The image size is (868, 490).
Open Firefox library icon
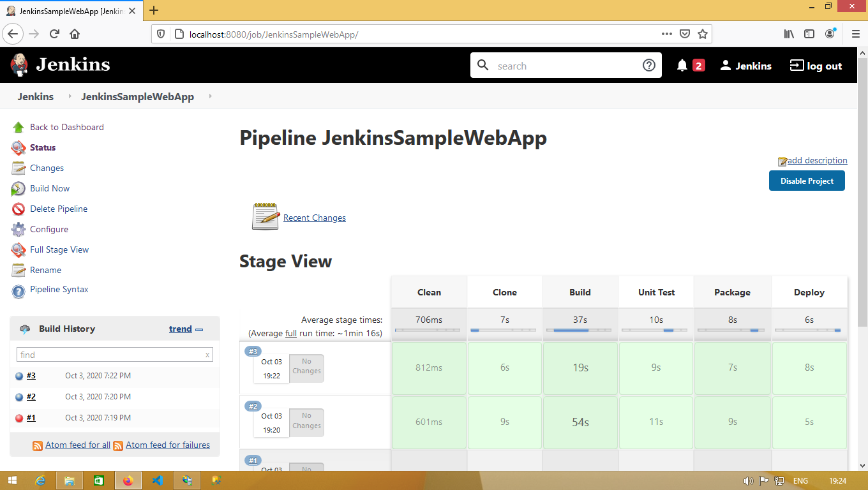[x=789, y=34]
